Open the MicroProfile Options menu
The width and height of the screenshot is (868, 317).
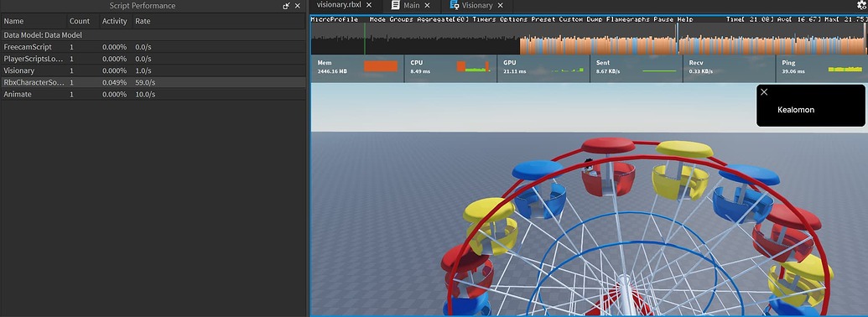pyautogui.click(x=514, y=18)
